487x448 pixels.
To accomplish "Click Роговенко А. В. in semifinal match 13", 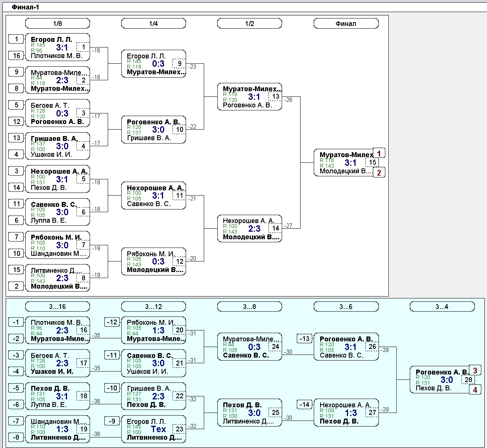I will coord(247,105).
